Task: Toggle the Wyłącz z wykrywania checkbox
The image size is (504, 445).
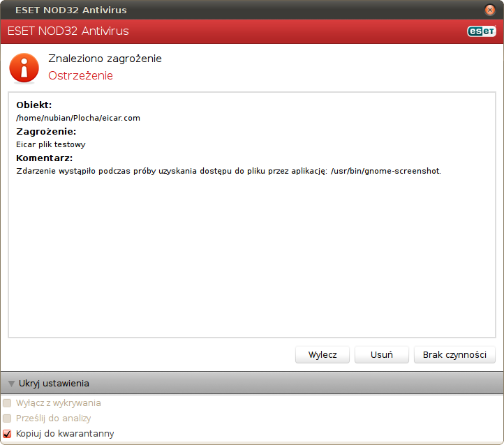Action: point(7,403)
